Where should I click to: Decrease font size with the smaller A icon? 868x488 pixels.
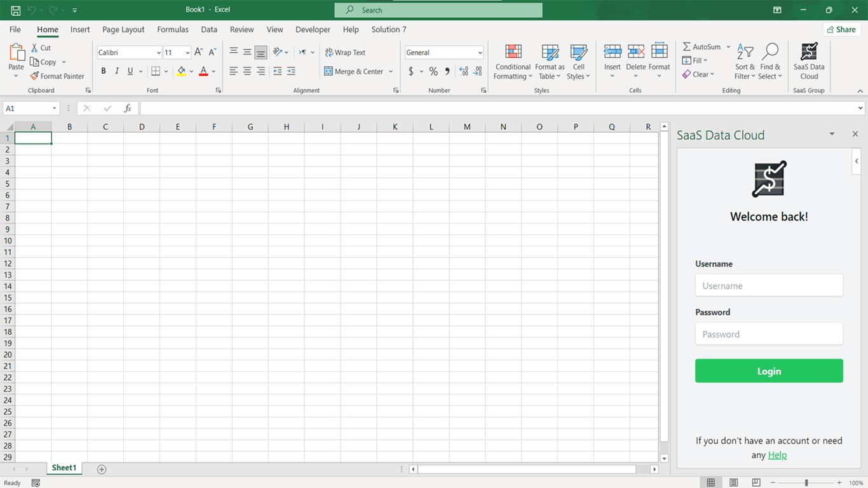pyautogui.click(x=213, y=52)
